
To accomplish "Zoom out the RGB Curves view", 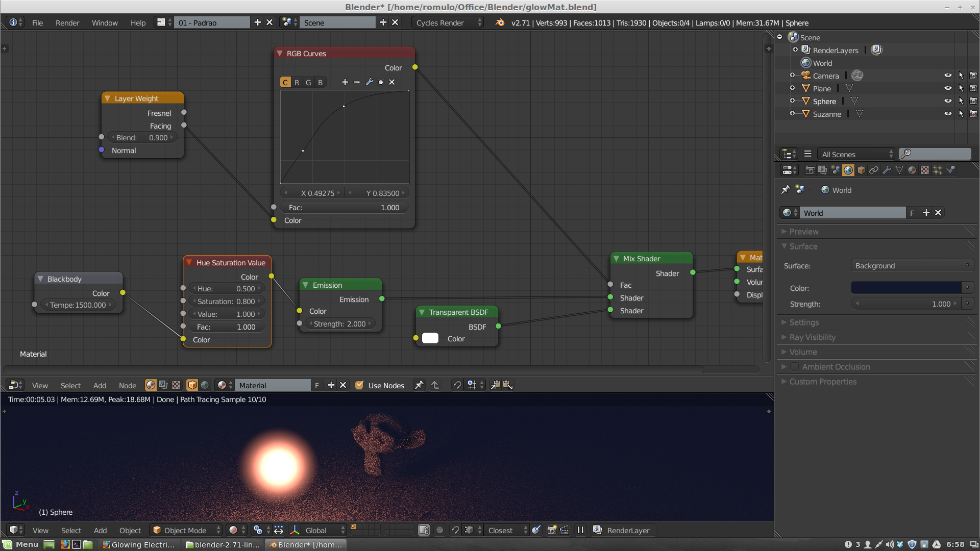I will [357, 82].
